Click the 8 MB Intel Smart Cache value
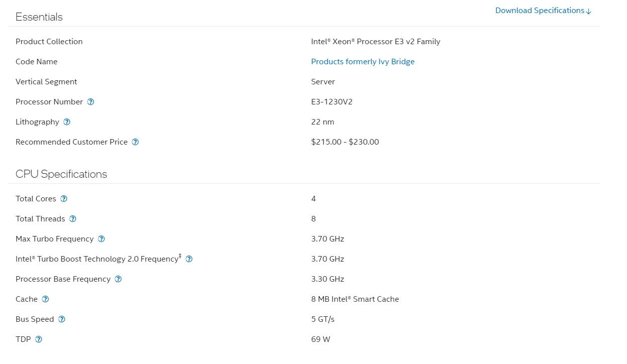627x364 pixels. (355, 299)
